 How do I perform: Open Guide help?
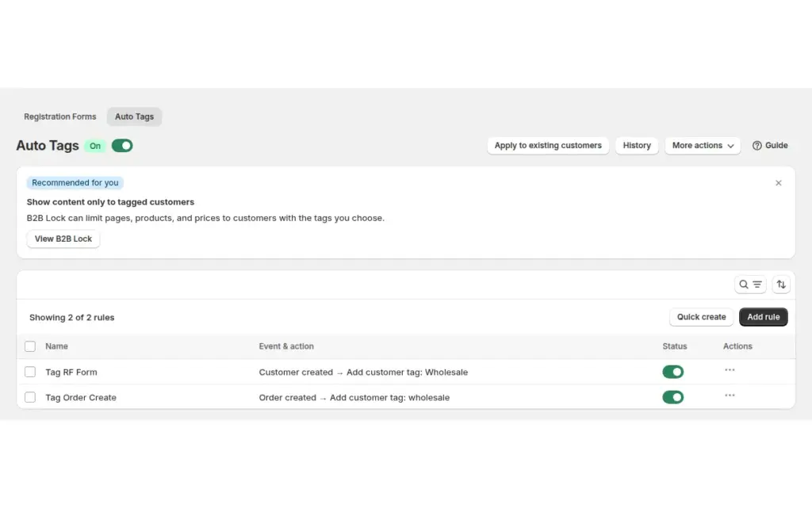pos(770,145)
